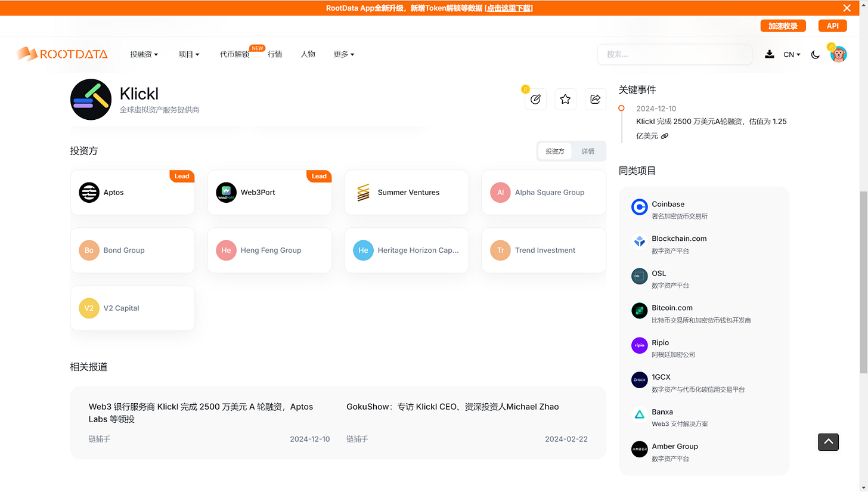
Task: Open the Klickl 2500 万美元 A 轮融资 article
Action: point(201,413)
